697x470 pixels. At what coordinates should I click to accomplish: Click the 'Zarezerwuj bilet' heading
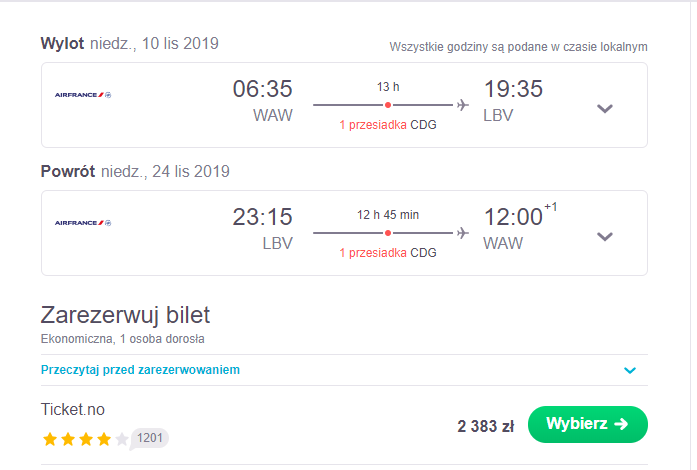point(125,315)
